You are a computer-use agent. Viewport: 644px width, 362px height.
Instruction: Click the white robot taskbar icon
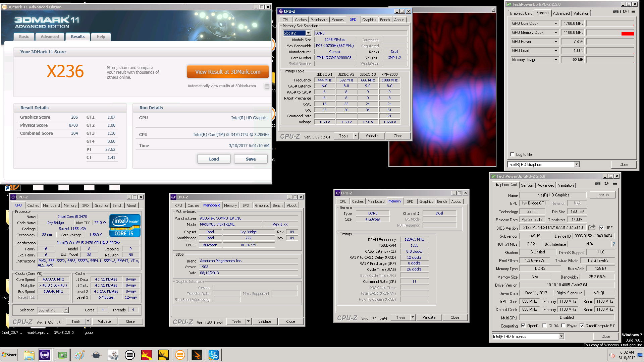[113, 355]
